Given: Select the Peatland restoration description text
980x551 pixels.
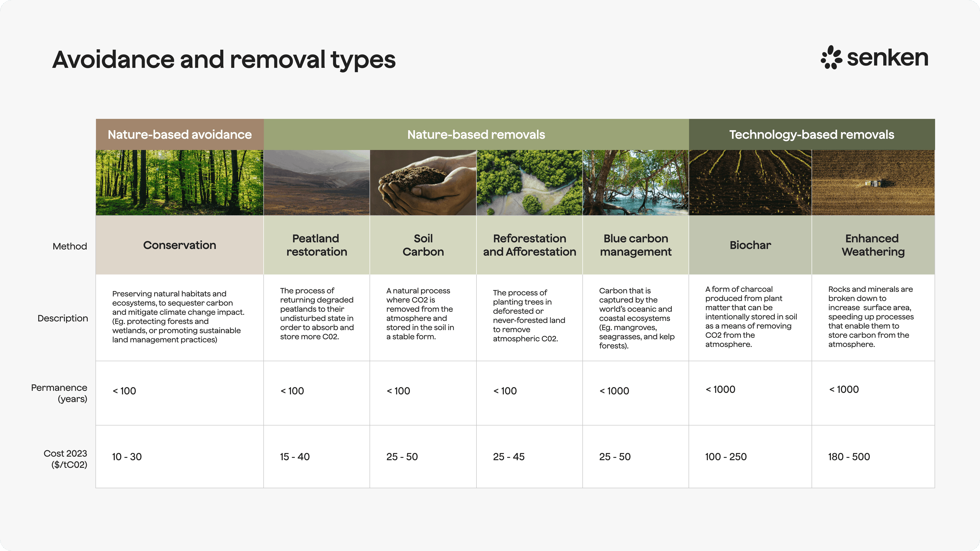Looking at the screenshot, I should (x=317, y=313).
